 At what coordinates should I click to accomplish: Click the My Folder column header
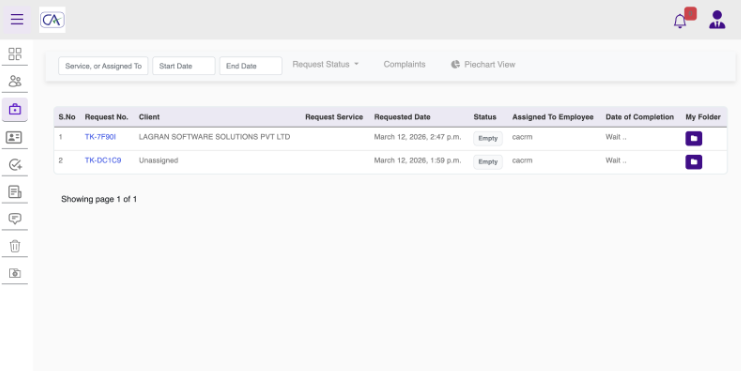click(703, 117)
